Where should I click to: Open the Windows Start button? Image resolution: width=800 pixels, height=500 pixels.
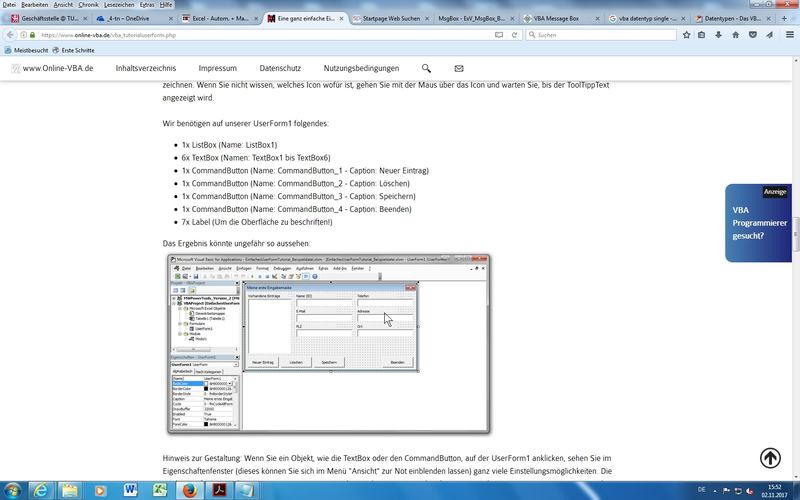[x=12, y=490]
